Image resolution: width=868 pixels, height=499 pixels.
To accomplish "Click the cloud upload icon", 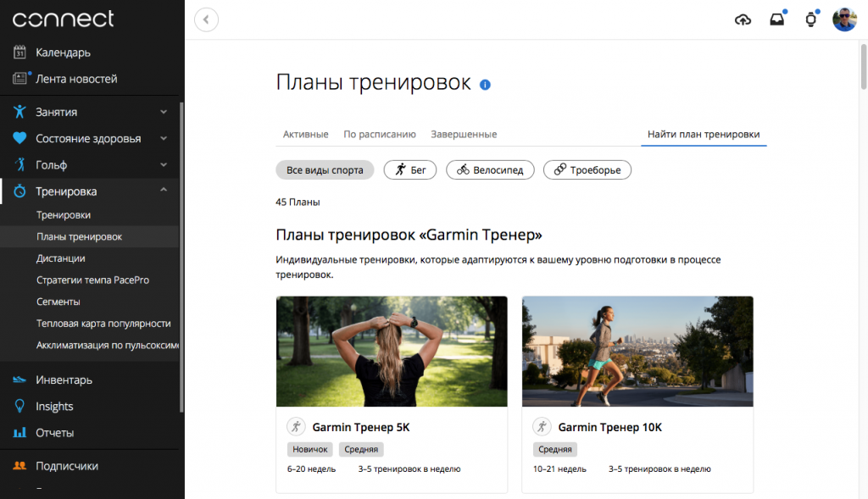I will [x=743, y=19].
